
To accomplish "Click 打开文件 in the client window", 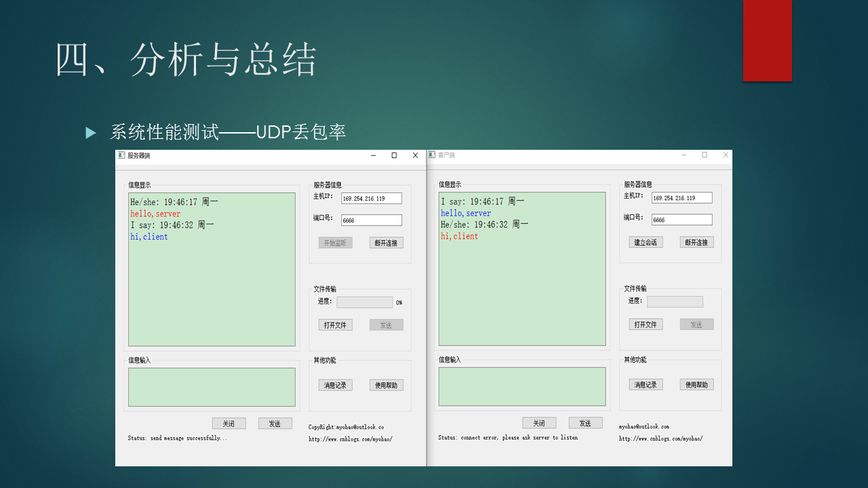I will click(646, 325).
